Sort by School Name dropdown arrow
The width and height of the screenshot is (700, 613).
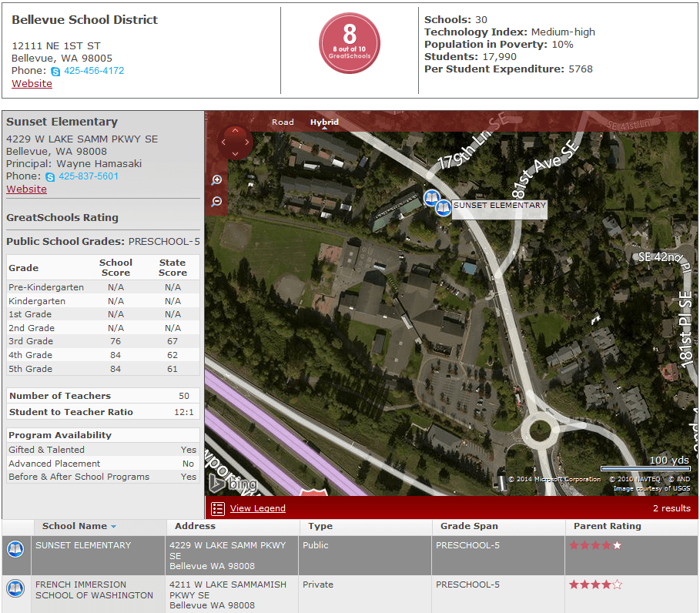pos(113,527)
